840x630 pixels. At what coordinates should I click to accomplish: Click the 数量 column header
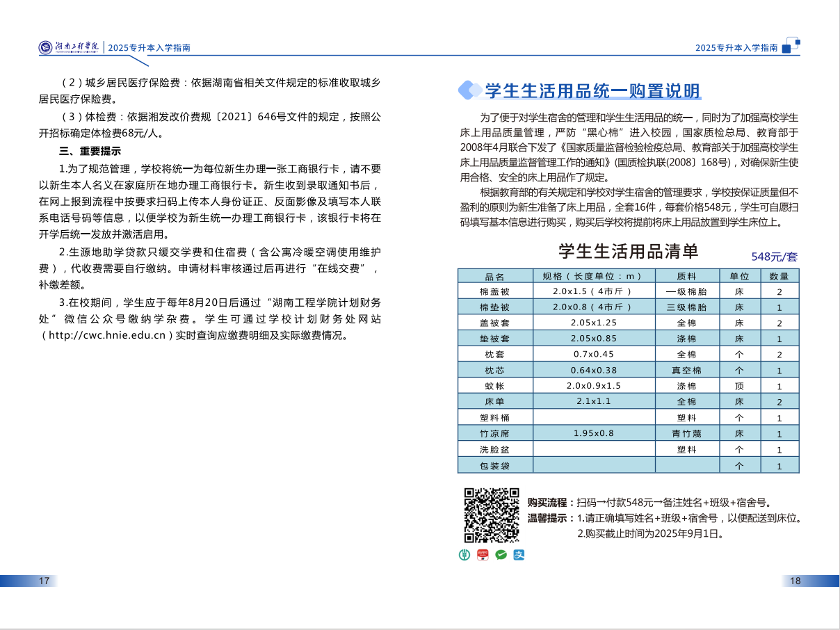780,275
